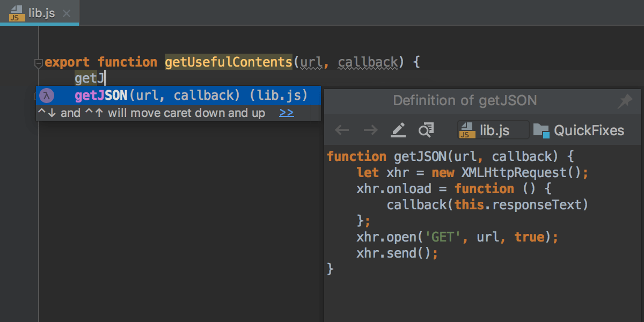
Task: Click the QuickFixes folder icon
Action: tap(542, 129)
